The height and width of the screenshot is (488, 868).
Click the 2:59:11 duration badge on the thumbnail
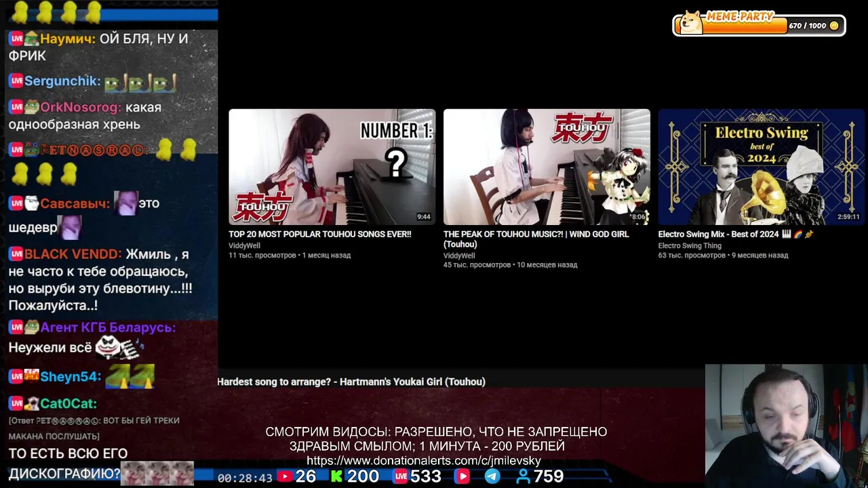848,217
